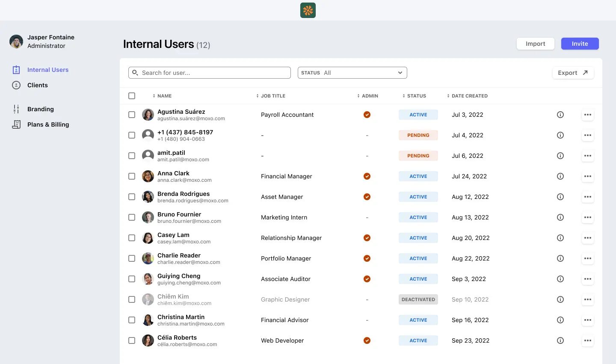Screen dimensions: 616x364
Task: Switch to the Clients section
Action: tap(38, 85)
